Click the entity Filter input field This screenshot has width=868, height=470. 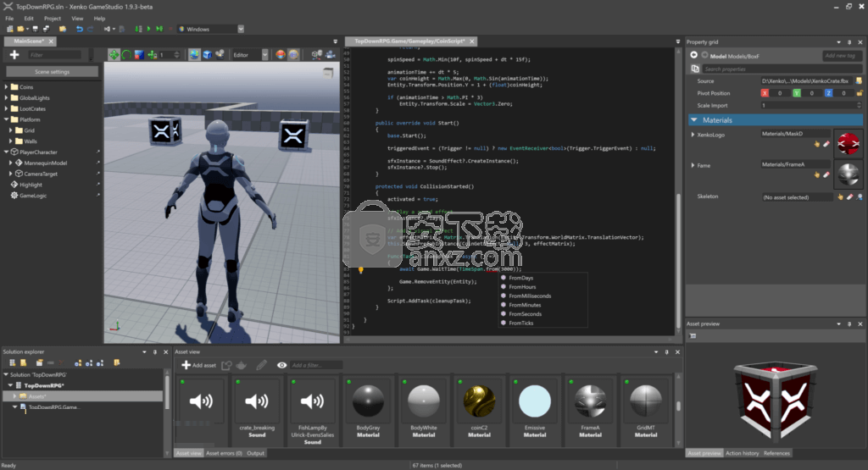(55, 55)
